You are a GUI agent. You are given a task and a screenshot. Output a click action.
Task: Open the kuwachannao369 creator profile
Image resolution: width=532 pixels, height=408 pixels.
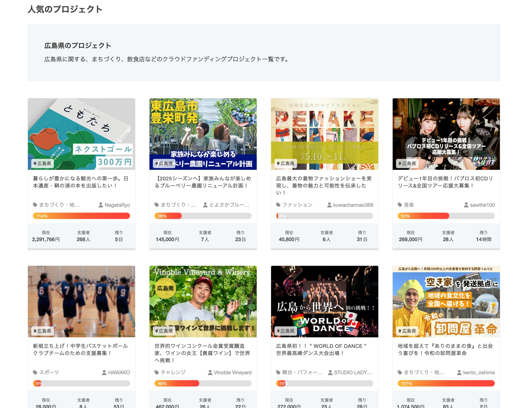click(353, 205)
